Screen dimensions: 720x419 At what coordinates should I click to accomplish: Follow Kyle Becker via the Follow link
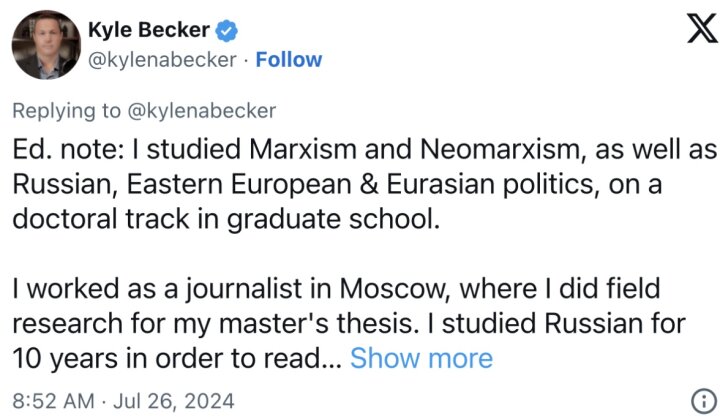coord(289,60)
